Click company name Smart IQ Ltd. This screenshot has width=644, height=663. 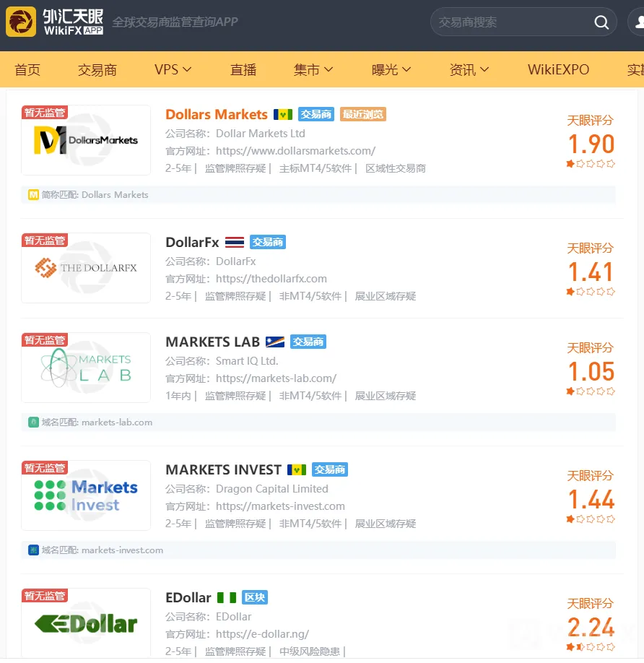247,361
